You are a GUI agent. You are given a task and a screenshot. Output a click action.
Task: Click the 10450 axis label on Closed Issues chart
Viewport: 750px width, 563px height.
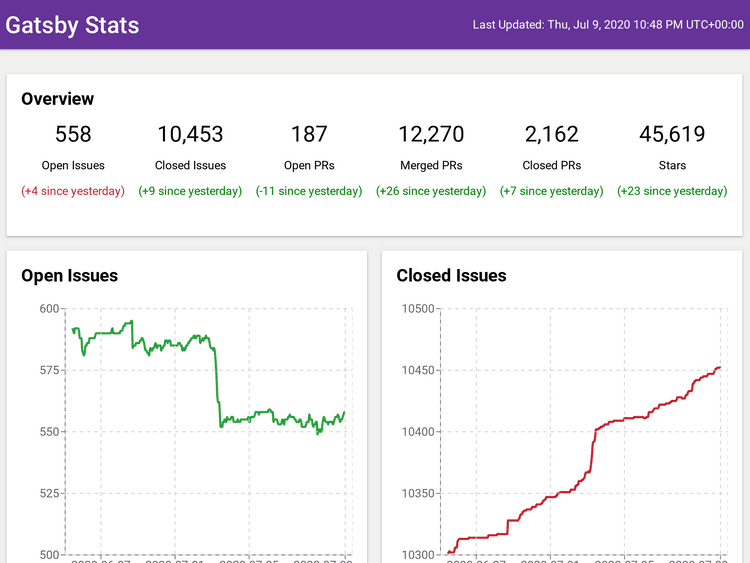[418, 370]
